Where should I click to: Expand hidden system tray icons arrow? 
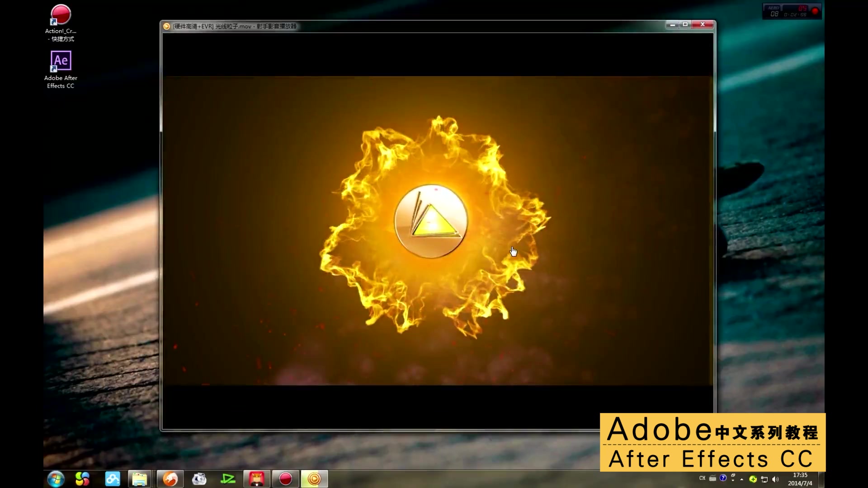point(742,479)
